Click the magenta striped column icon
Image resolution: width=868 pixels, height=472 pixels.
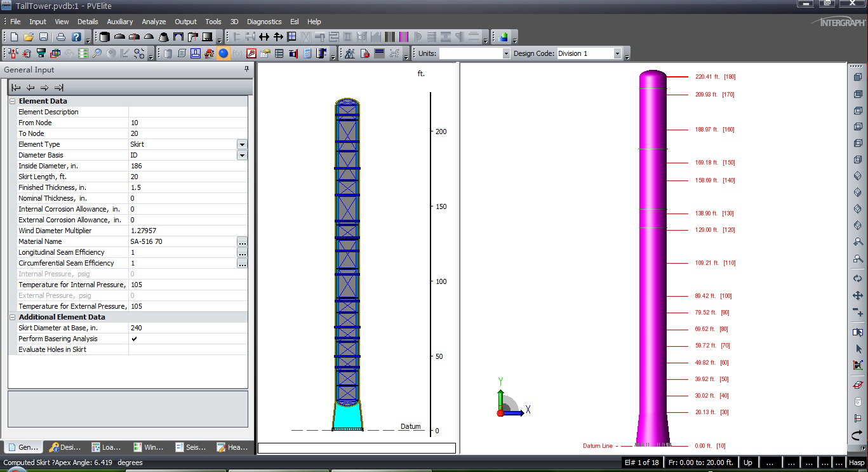(x=404, y=37)
